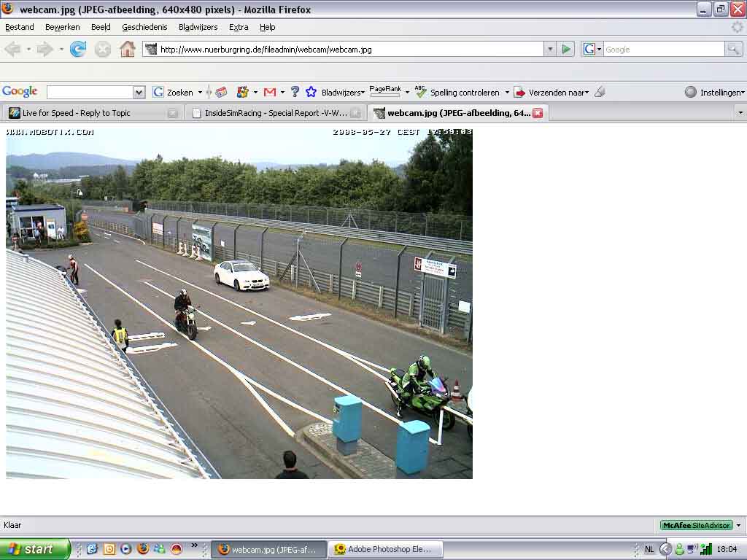This screenshot has width=747, height=560.
Task: Expand the Google Toolbar search history dropdown
Action: pyautogui.click(x=139, y=92)
